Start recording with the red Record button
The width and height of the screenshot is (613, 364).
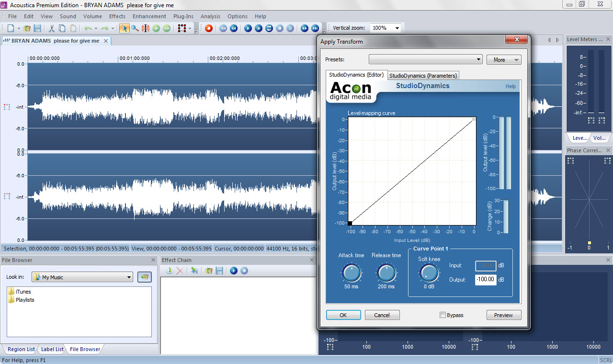click(x=209, y=28)
